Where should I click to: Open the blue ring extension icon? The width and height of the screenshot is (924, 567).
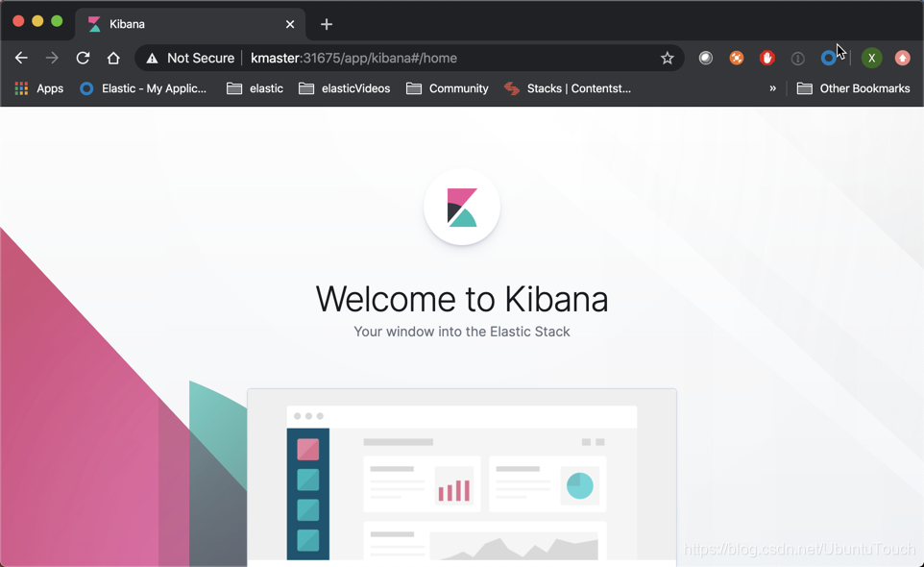point(828,58)
